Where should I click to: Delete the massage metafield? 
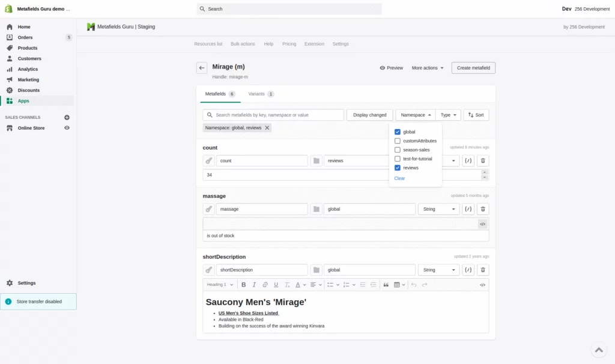[483, 209]
